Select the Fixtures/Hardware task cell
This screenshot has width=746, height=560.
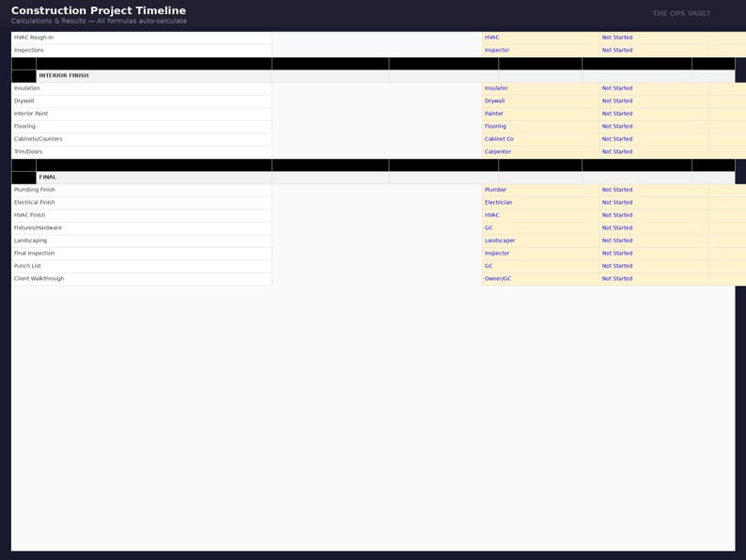pyautogui.click(x=141, y=228)
